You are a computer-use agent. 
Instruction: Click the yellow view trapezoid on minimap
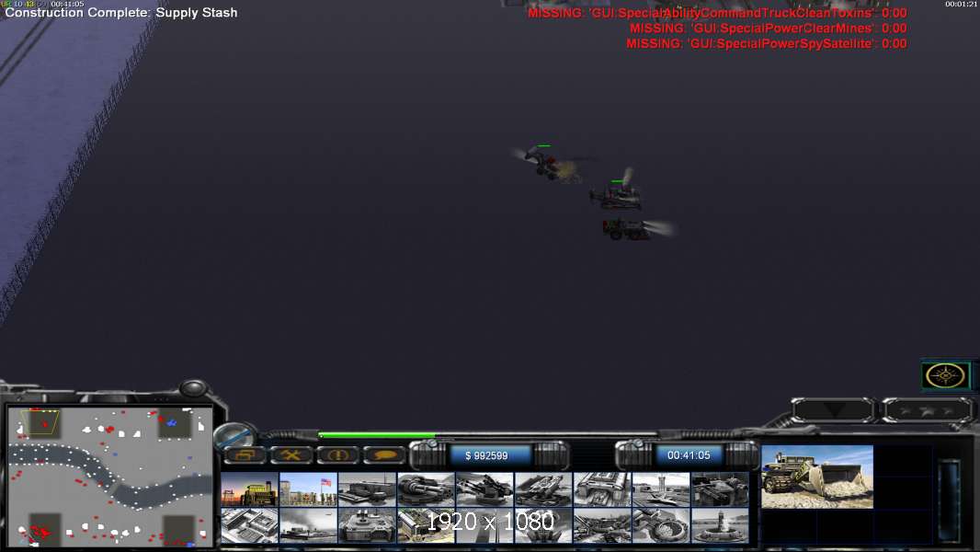[x=40, y=423]
